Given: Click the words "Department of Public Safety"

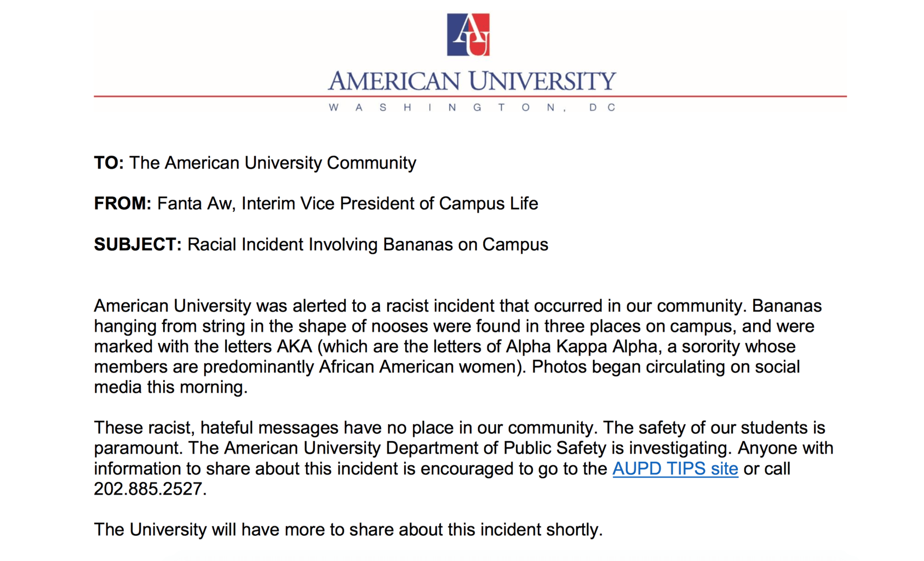Looking at the screenshot, I should [x=496, y=448].
